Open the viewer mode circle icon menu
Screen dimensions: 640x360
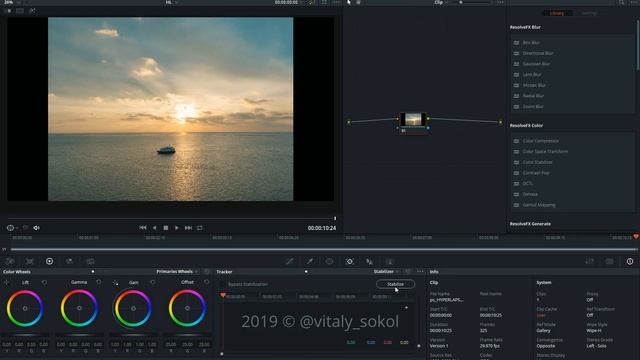point(10,228)
